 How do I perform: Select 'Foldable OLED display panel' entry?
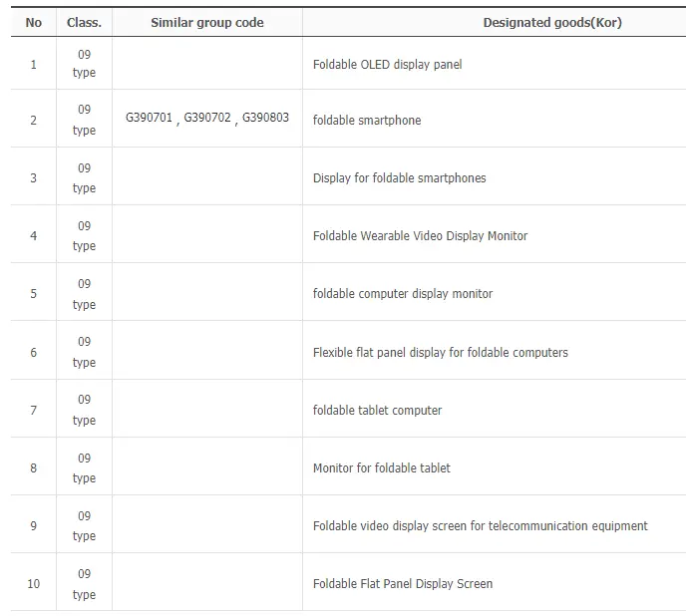coord(387,65)
